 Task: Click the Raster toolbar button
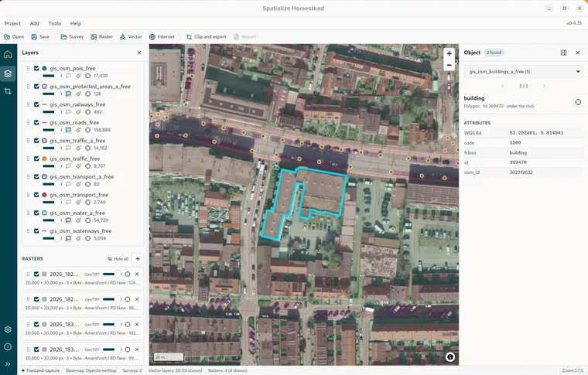pos(101,36)
